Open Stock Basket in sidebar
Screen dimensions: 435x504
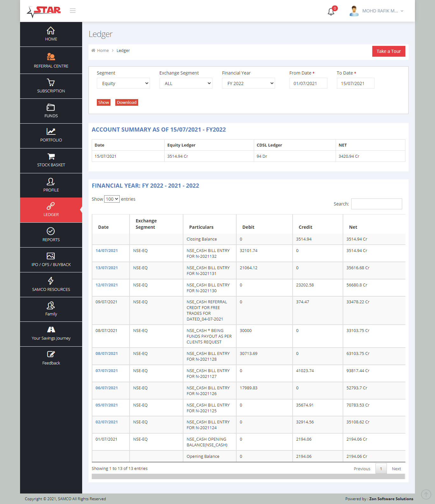click(x=51, y=161)
